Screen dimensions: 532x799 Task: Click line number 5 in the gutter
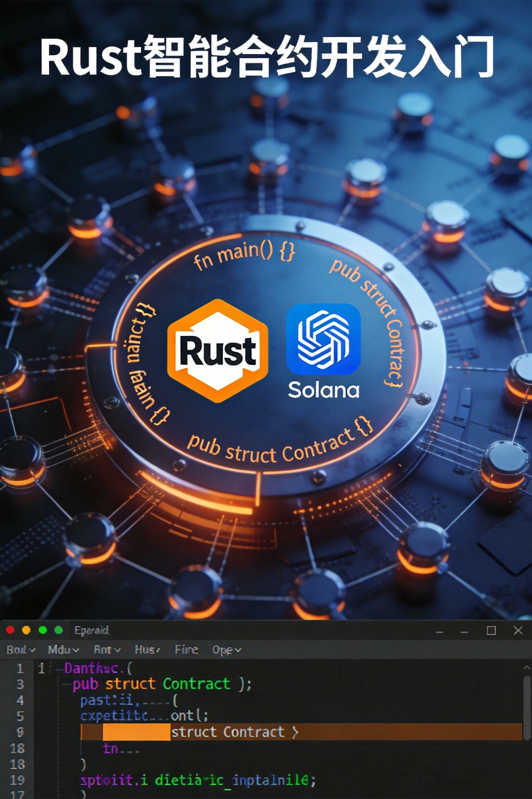point(20,716)
